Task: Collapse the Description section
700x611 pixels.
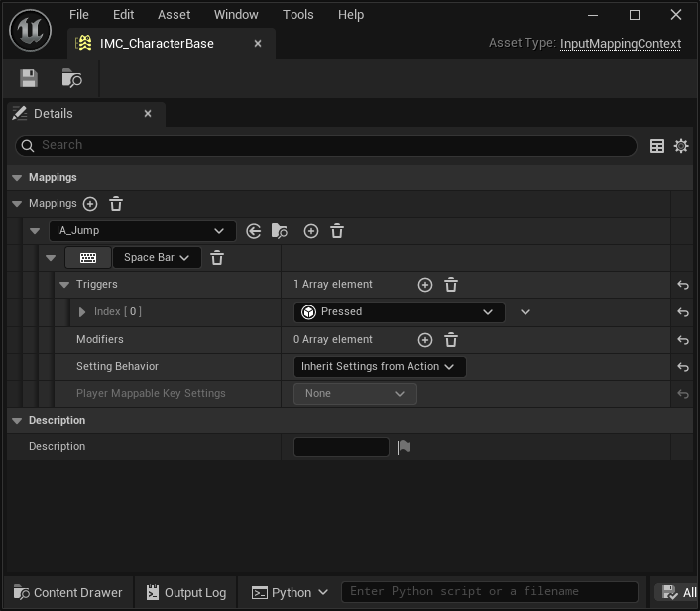Action: tap(17, 421)
